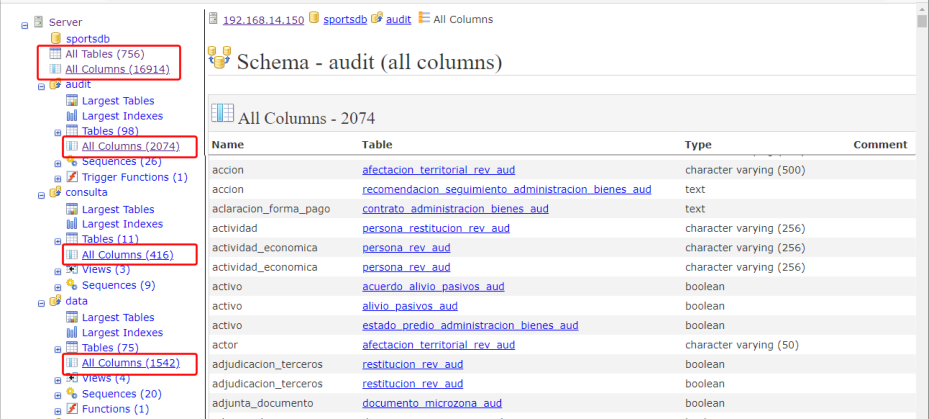Image resolution: width=929 pixels, height=419 pixels.
Task: Click the Server icon in the tree
Action: click(x=38, y=22)
